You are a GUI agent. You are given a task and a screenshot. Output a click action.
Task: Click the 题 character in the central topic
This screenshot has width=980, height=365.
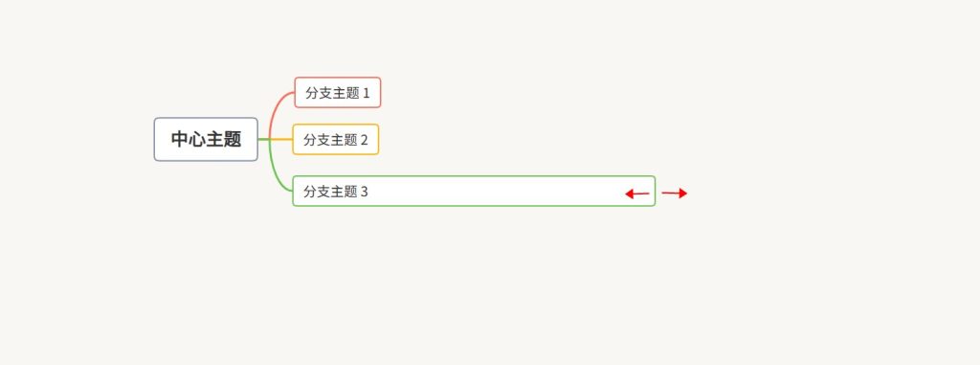point(233,139)
